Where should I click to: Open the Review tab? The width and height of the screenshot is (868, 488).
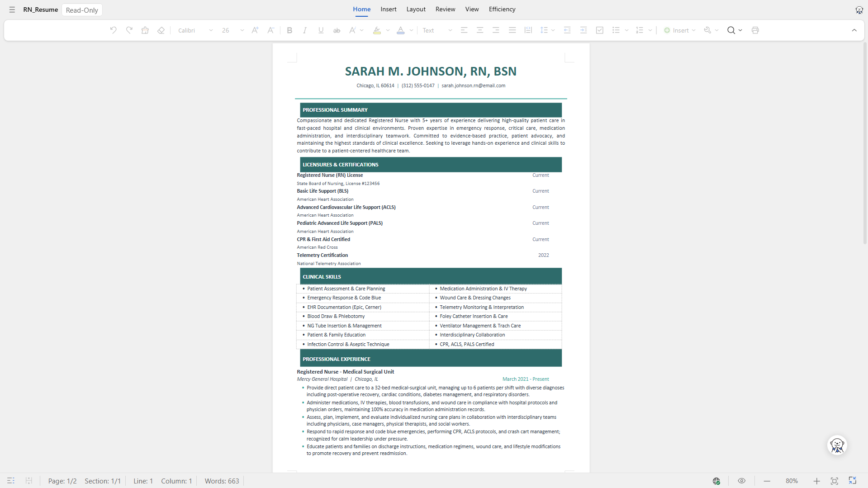[446, 9]
